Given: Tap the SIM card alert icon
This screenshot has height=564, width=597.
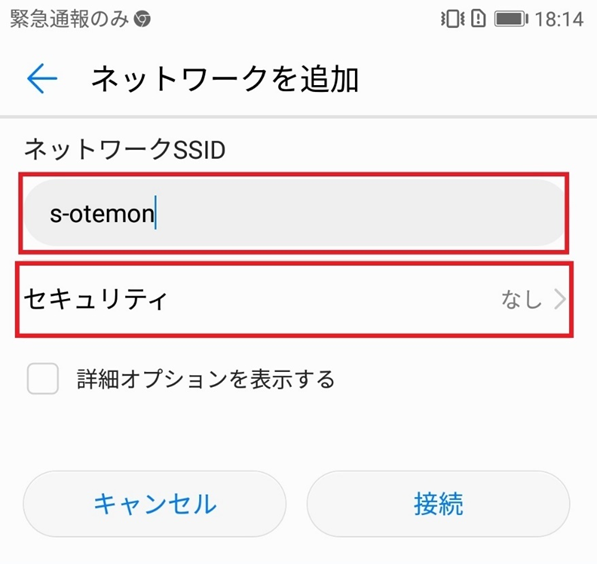Looking at the screenshot, I should [478, 19].
